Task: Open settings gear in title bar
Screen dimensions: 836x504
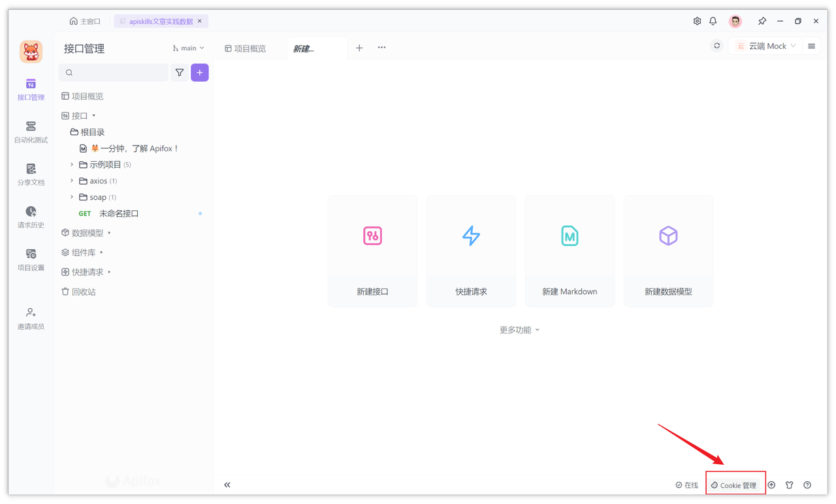Action: pos(697,21)
